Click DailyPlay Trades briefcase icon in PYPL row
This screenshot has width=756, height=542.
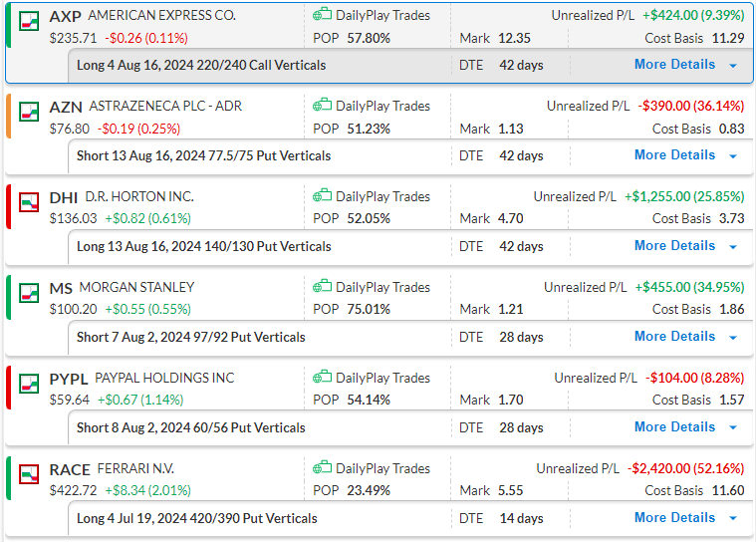[322, 377]
